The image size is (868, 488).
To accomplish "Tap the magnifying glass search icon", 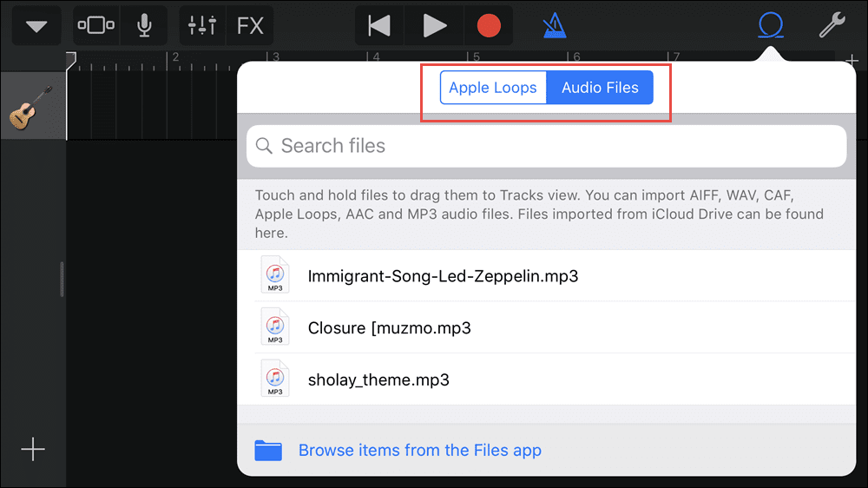I will (x=264, y=146).
